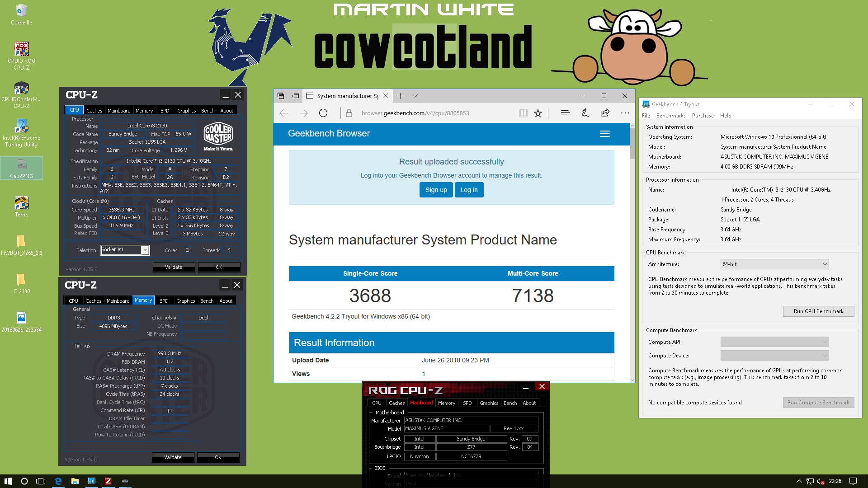Click the Edge set-tabs-aside icon
Screen dimensions: 868x488
295,96
